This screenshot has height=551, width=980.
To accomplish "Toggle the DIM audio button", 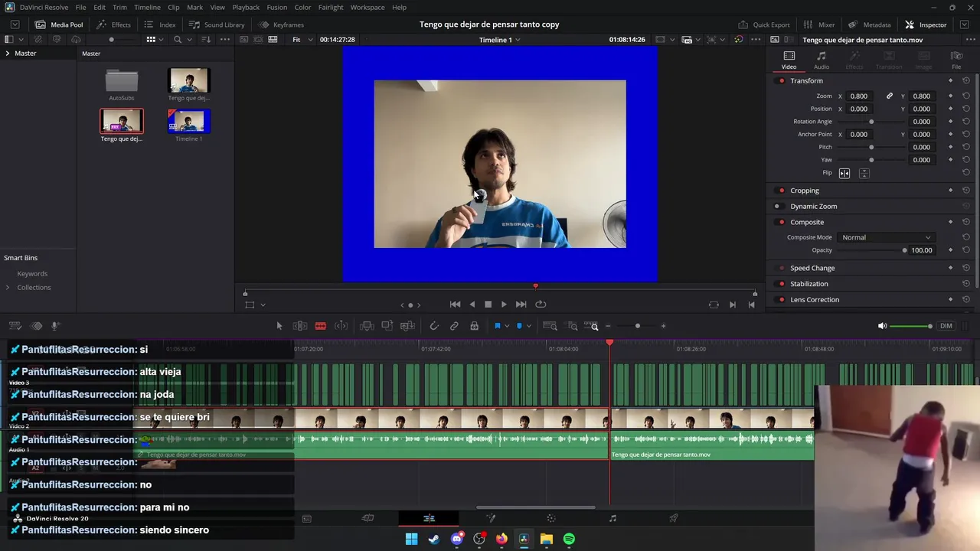I will pyautogui.click(x=946, y=326).
